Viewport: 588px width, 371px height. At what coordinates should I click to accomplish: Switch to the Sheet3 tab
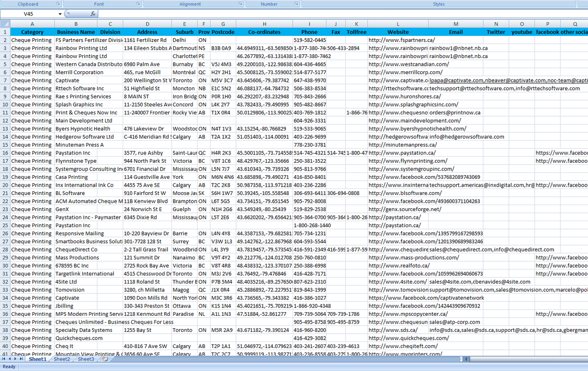[x=86, y=359]
